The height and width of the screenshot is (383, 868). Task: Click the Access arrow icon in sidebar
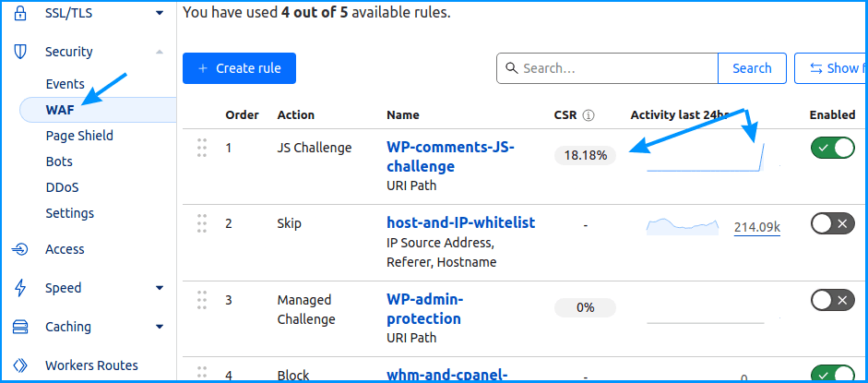point(20,249)
